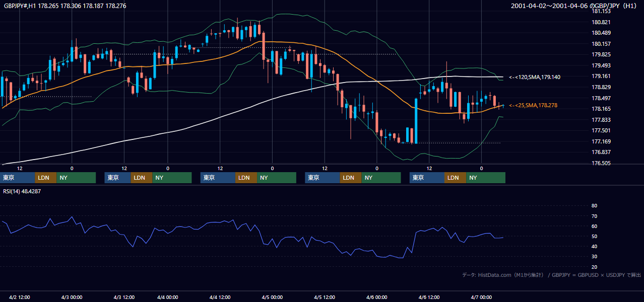This screenshot has width=644, height=302.
Task: Click price axis value 177.169
Action: click(600, 141)
